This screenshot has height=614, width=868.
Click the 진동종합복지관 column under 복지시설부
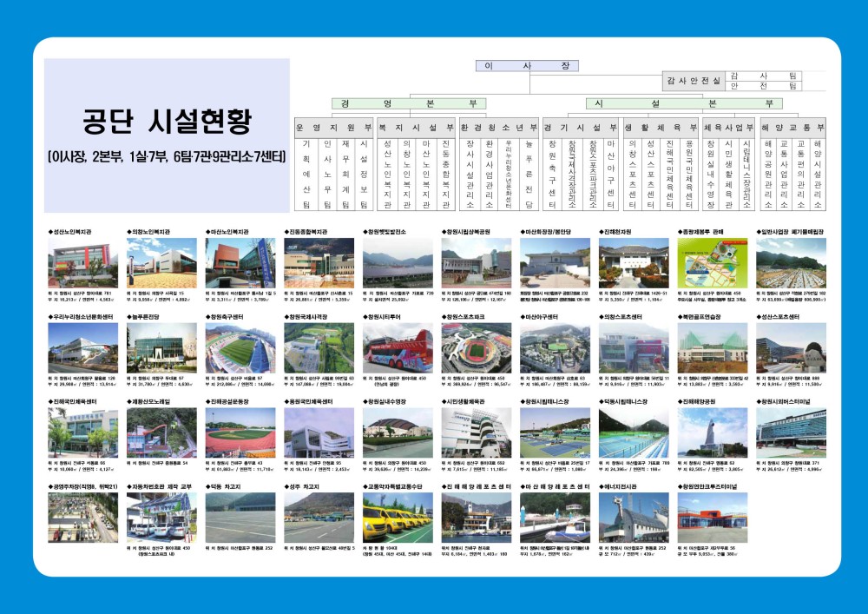coord(445,174)
